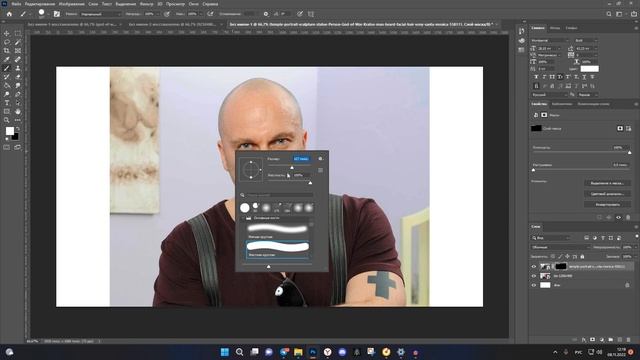The height and width of the screenshot is (360, 640).
Task: Select the Crop tool
Action: [x=7, y=51]
